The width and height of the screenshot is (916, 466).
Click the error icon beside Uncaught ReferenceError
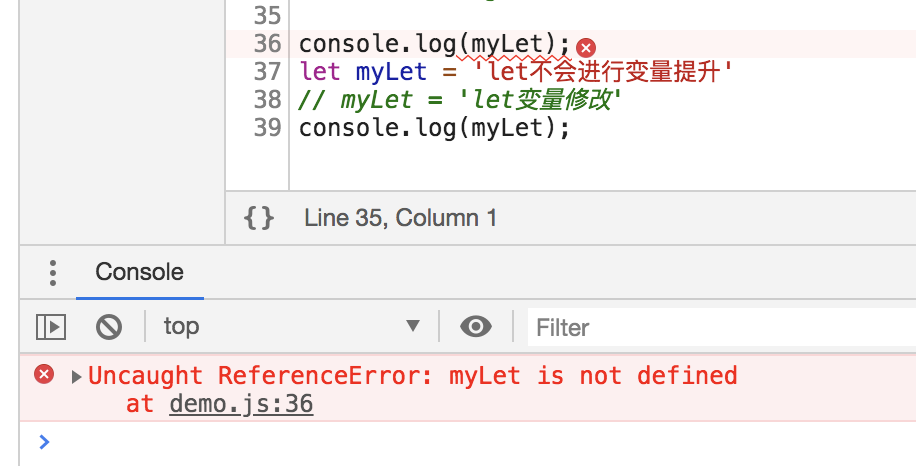click(44, 375)
